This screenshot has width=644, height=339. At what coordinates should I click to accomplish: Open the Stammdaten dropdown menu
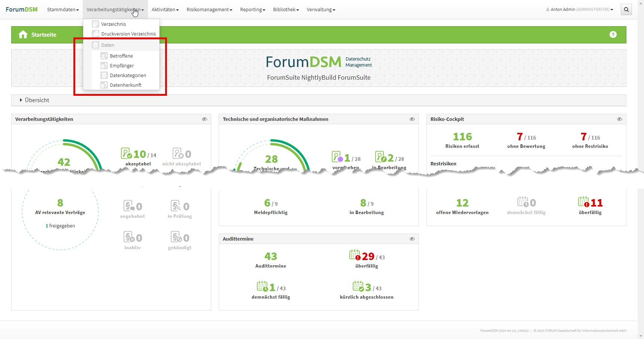point(63,10)
